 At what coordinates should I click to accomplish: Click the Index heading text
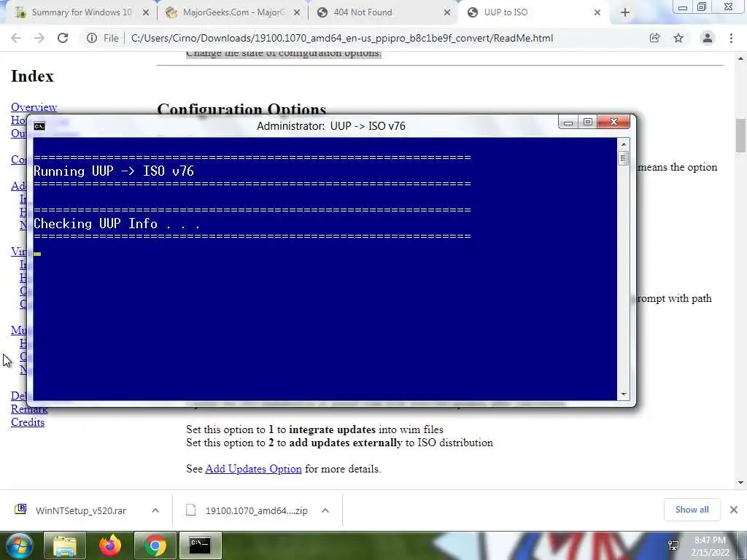(x=32, y=76)
